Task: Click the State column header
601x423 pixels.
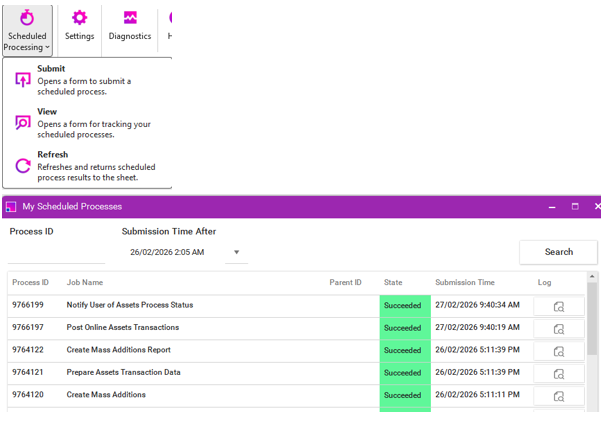Action: click(393, 283)
